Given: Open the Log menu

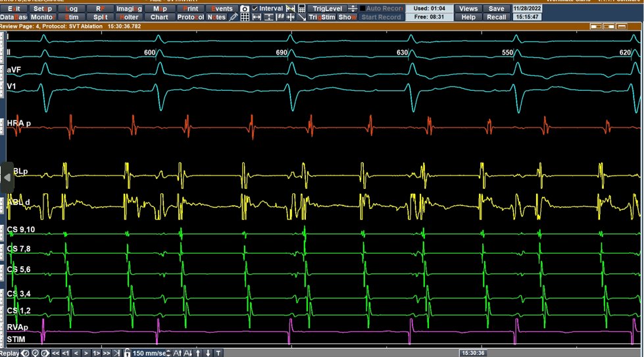Looking at the screenshot, I should [x=72, y=9].
